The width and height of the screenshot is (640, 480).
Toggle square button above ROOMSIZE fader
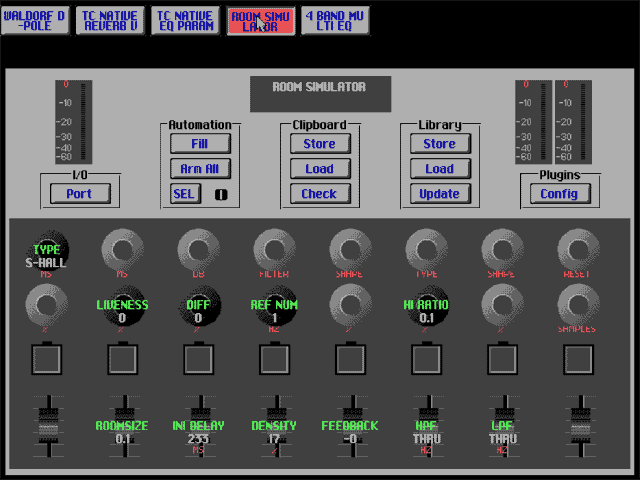[x=122, y=359]
